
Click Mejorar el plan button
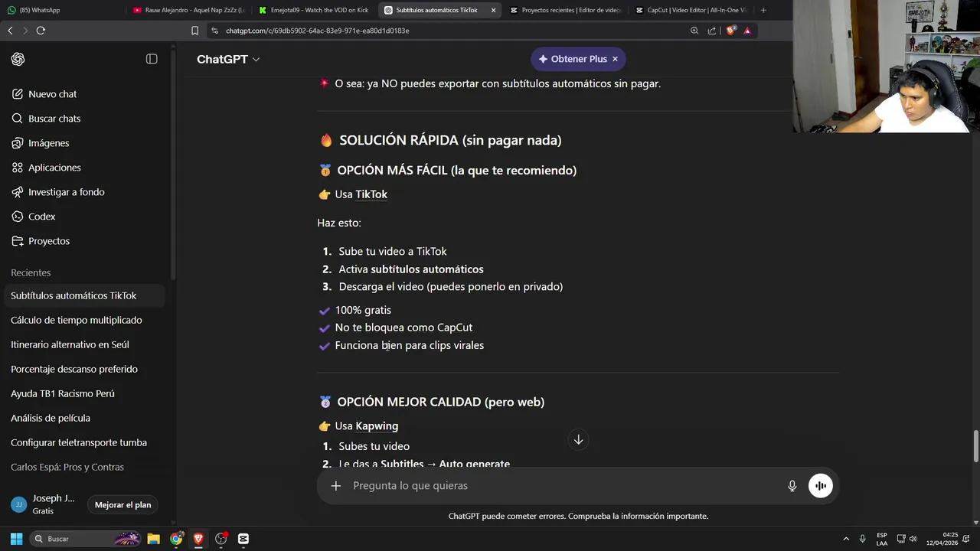pos(122,504)
